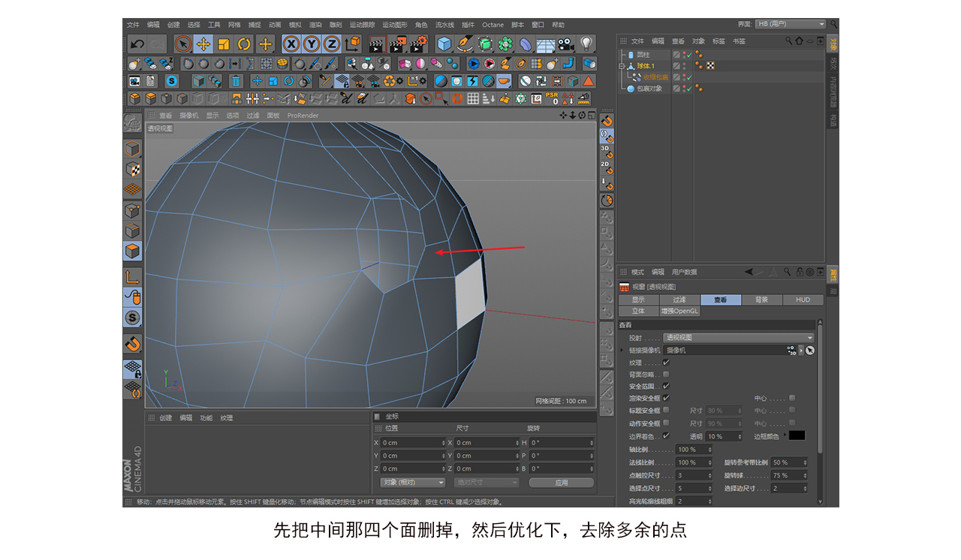Open the 投射 透视视图 dropdown

tap(739, 338)
